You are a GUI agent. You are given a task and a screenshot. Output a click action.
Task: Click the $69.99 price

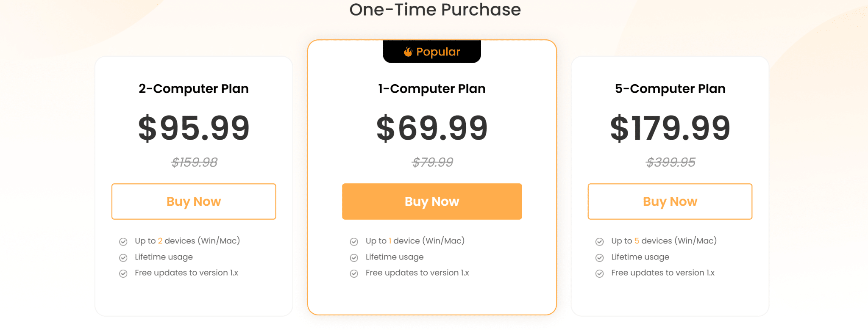click(x=432, y=128)
